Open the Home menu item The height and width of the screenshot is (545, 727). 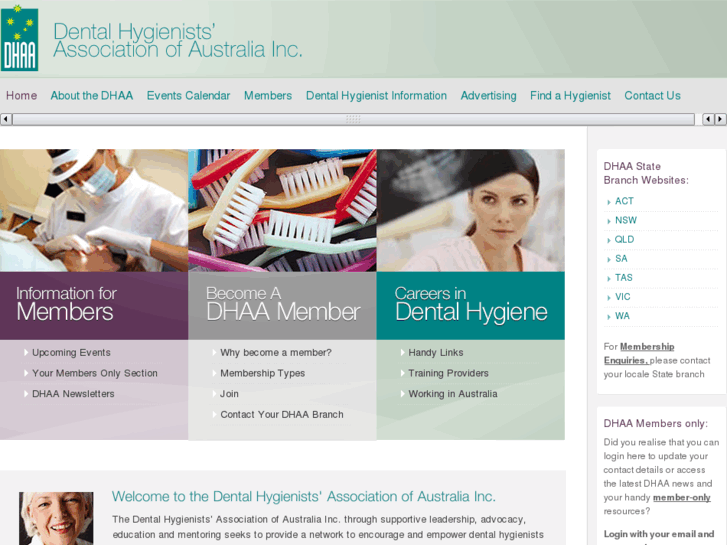point(21,96)
